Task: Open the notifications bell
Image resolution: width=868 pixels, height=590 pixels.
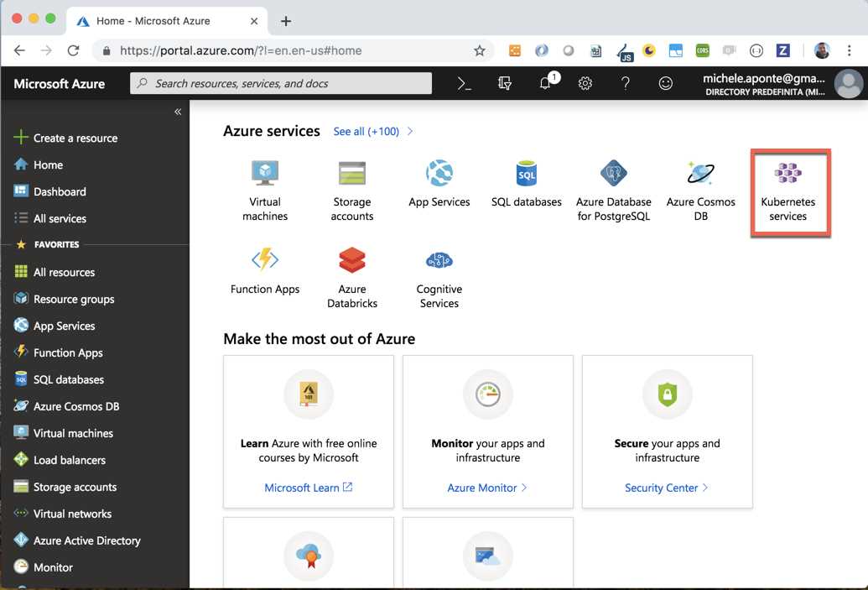Action: [545, 83]
